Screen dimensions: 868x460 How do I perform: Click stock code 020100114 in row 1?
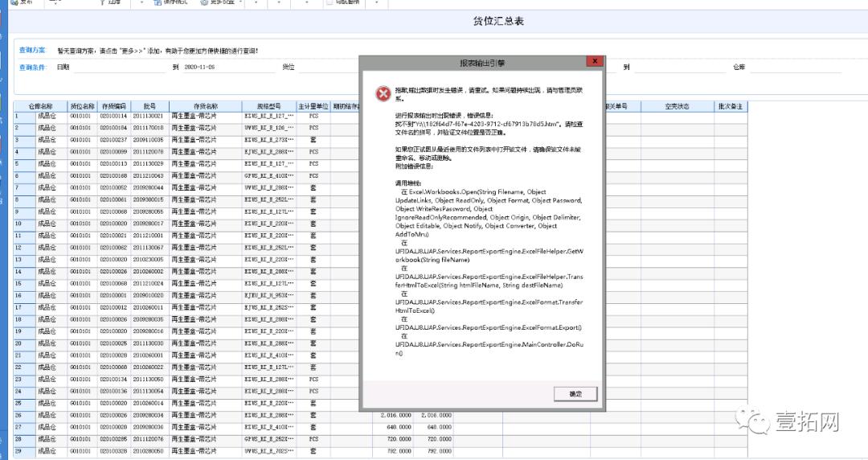pos(113,117)
